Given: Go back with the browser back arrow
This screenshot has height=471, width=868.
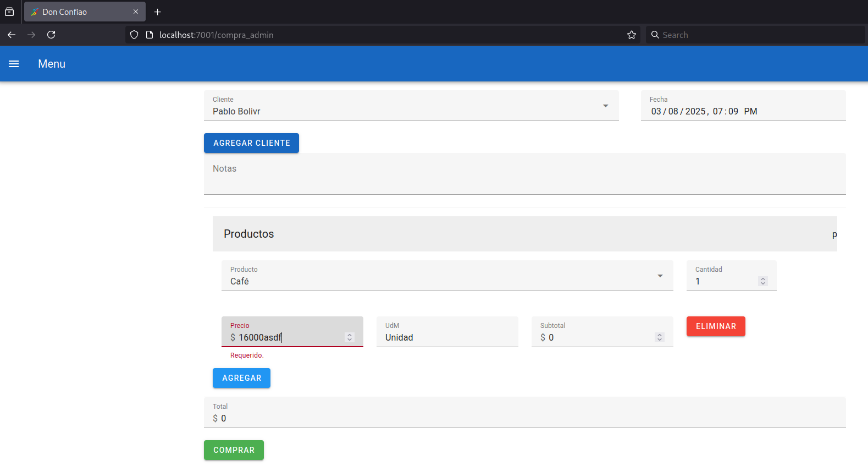Looking at the screenshot, I should click(x=12, y=35).
